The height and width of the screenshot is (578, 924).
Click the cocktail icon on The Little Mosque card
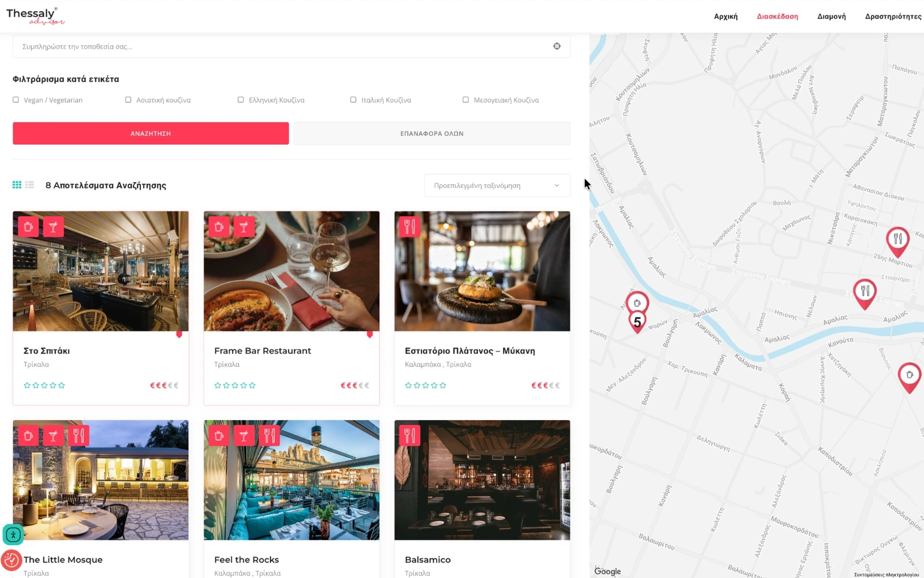(53, 436)
